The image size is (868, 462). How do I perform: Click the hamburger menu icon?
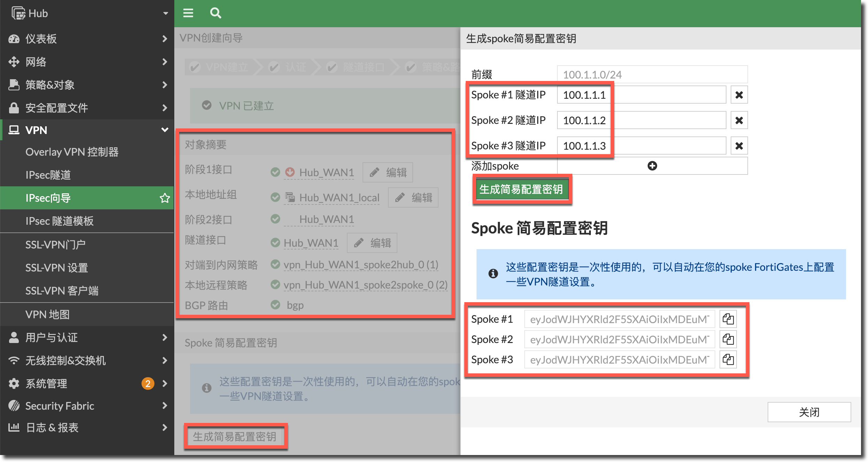tap(188, 13)
